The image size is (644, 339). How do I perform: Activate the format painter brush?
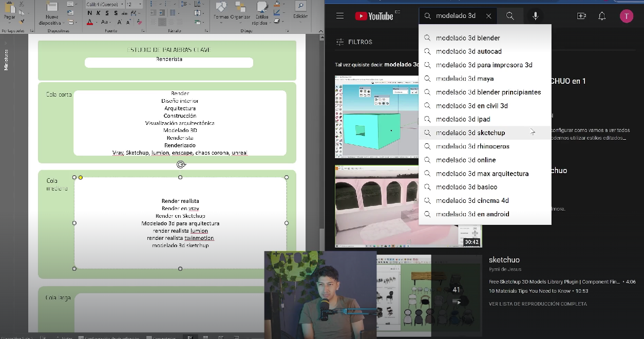click(x=22, y=21)
